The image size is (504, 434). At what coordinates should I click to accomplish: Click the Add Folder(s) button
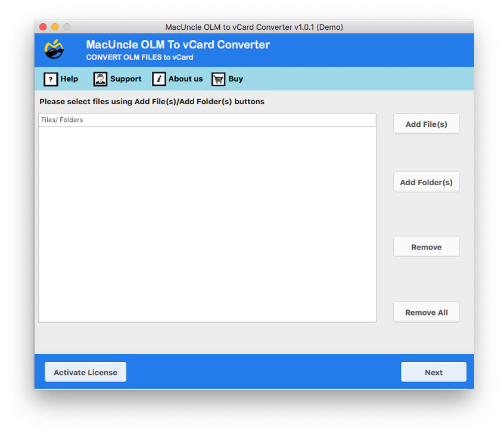426,182
